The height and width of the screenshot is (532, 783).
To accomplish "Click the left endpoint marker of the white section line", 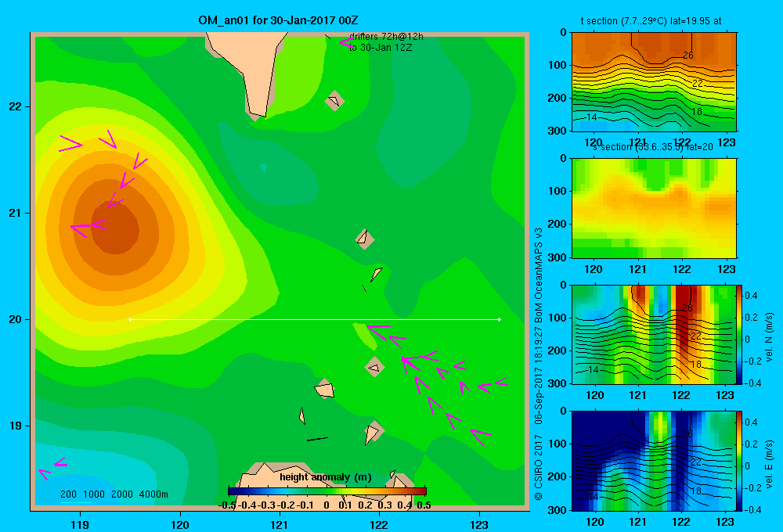I will [130, 319].
